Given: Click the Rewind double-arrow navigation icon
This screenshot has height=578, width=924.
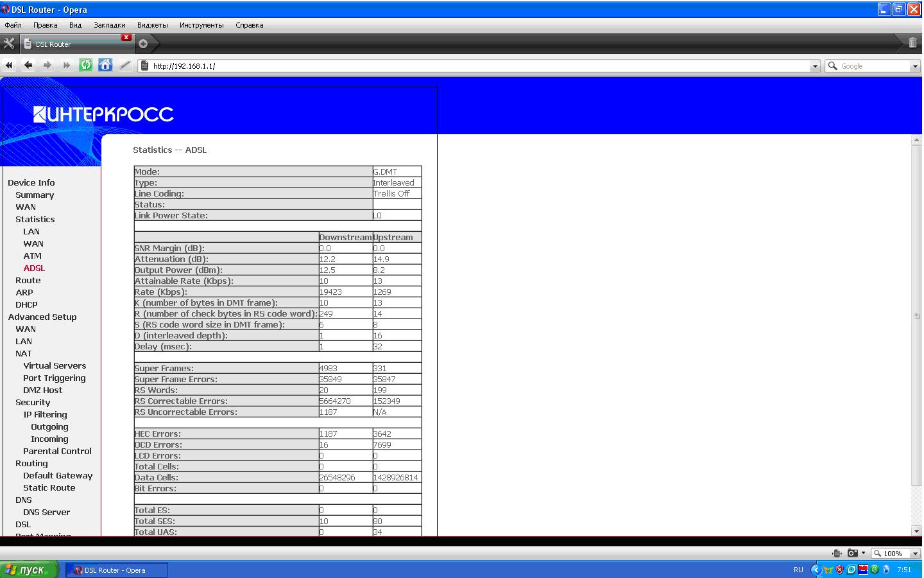Looking at the screenshot, I should [9, 66].
